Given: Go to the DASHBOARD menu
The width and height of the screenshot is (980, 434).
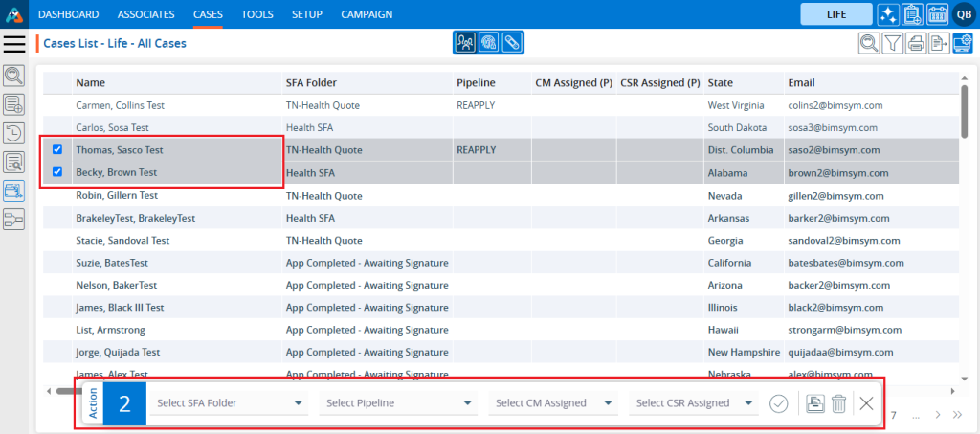Looking at the screenshot, I should tap(69, 14).
